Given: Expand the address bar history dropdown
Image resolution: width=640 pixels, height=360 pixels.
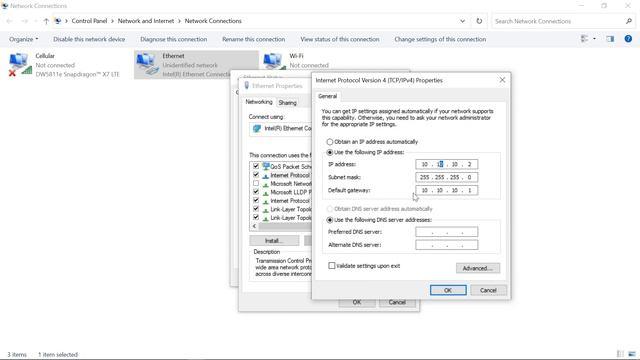Looking at the screenshot, I should click(x=462, y=21).
